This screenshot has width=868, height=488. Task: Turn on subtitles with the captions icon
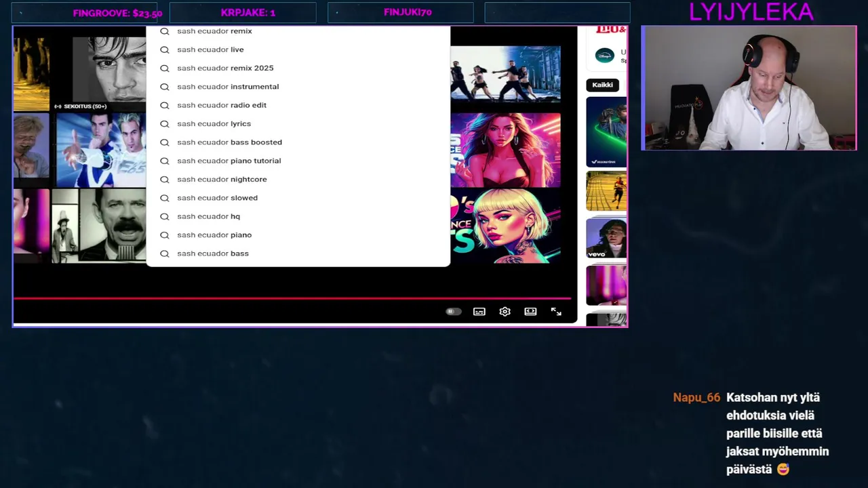tap(479, 312)
